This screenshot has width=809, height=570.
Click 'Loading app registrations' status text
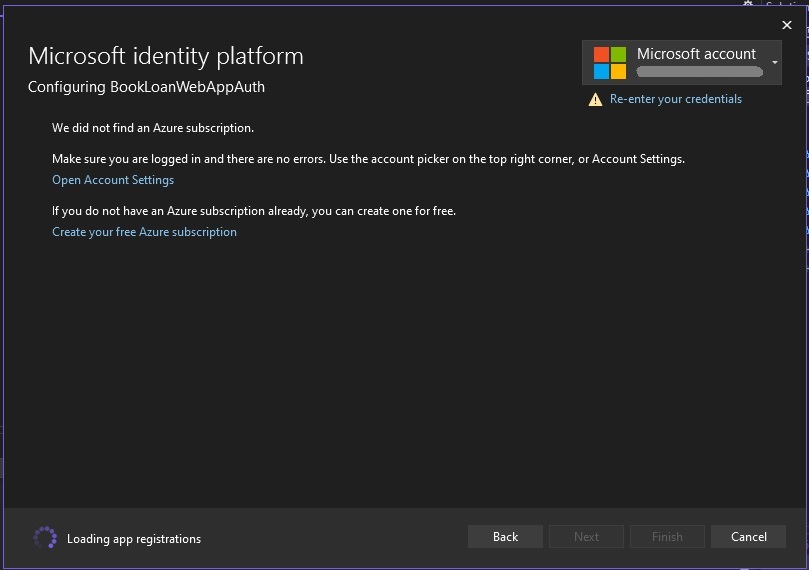coord(134,539)
